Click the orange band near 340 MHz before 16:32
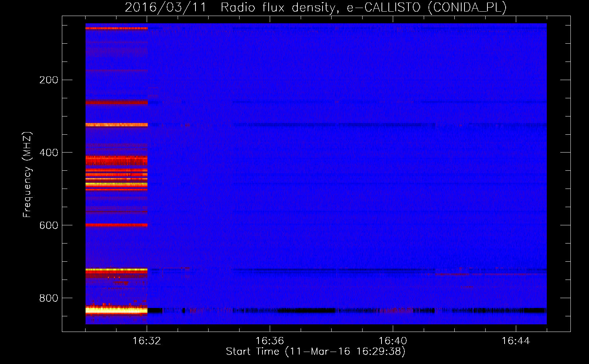 coord(116,125)
